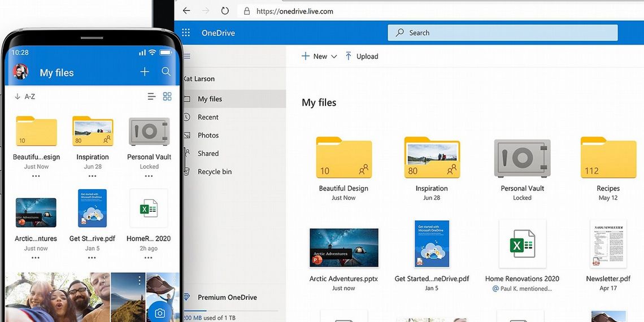Reload the browser page
Viewport: 644px width, 322px height.
click(x=225, y=11)
